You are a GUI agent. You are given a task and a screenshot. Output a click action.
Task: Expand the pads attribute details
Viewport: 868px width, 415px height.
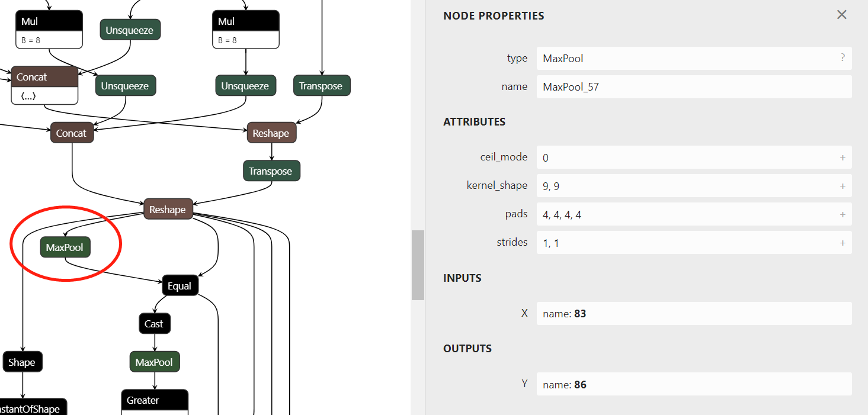click(843, 214)
